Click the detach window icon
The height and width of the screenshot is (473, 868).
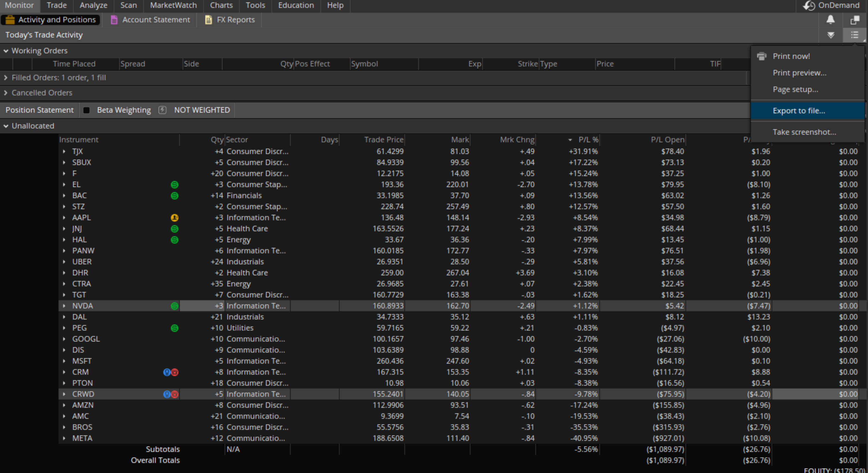[855, 20]
